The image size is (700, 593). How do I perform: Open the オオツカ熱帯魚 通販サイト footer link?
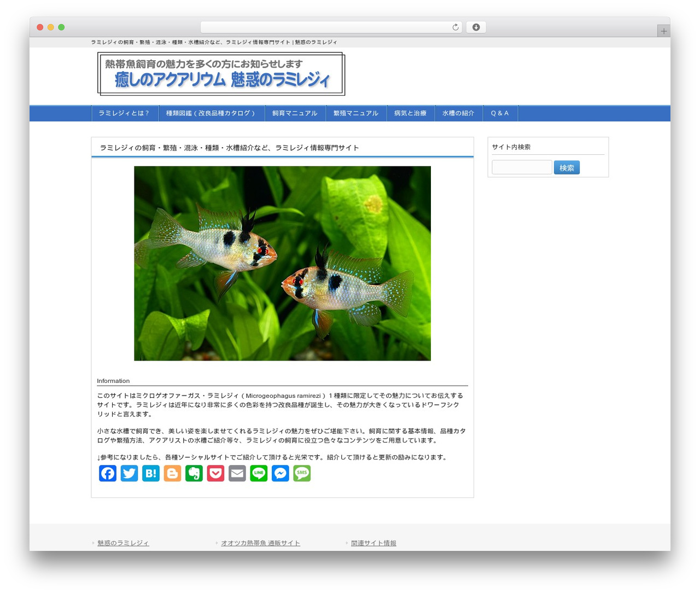[260, 543]
